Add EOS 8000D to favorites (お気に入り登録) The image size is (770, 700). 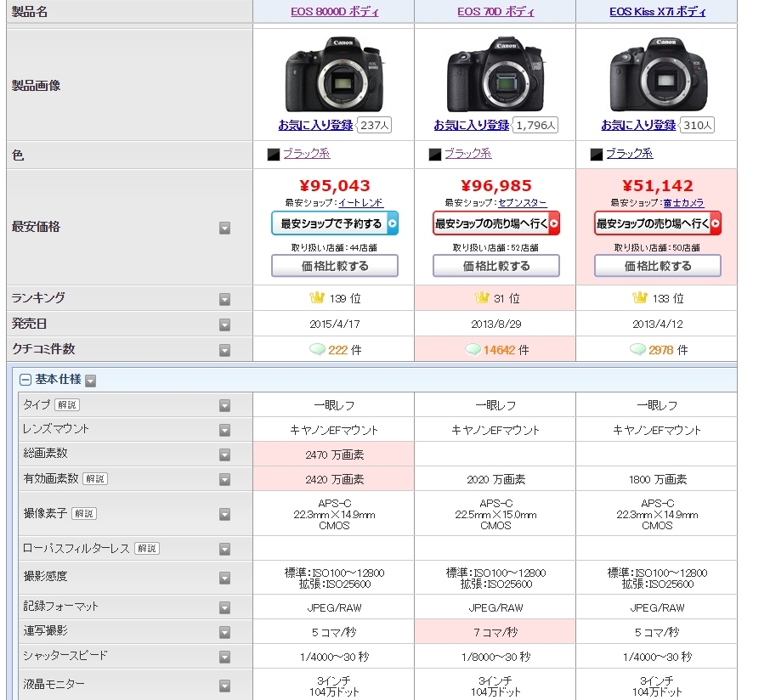point(316,125)
